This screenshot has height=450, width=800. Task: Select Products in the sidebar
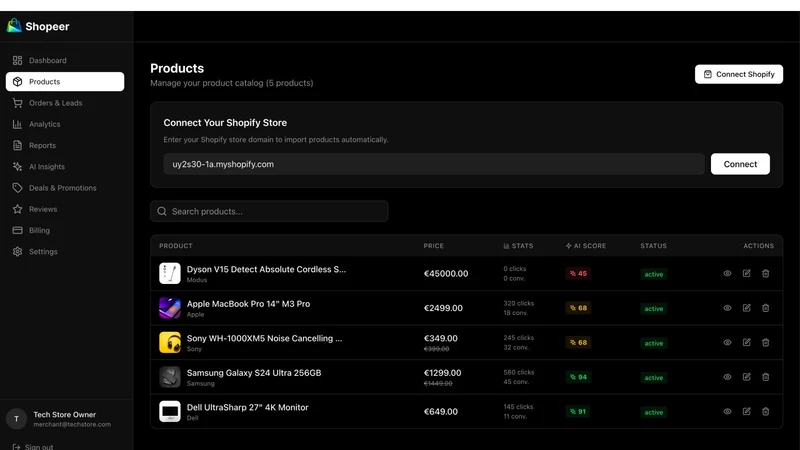click(65, 82)
